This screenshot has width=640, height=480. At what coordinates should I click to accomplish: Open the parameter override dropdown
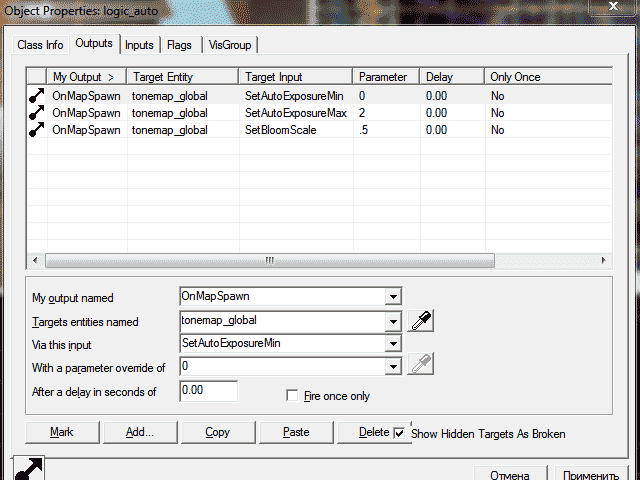click(x=393, y=367)
